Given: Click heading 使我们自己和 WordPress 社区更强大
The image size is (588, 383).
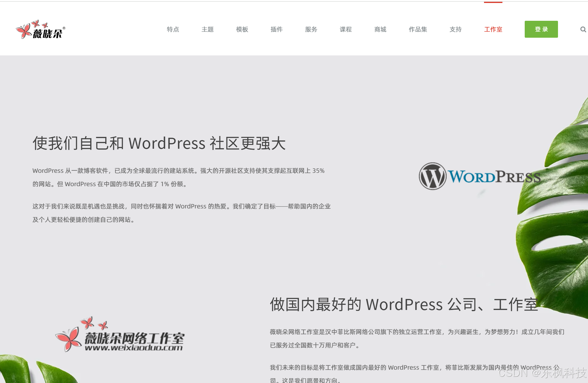Looking at the screenshot, I should (159, 143).
